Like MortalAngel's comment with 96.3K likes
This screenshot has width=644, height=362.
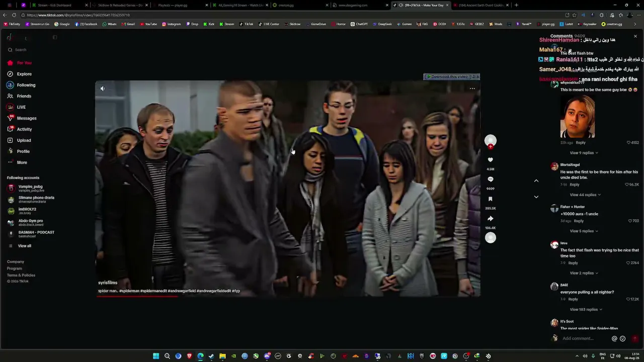pyautogui.click(x=627, y=185)
